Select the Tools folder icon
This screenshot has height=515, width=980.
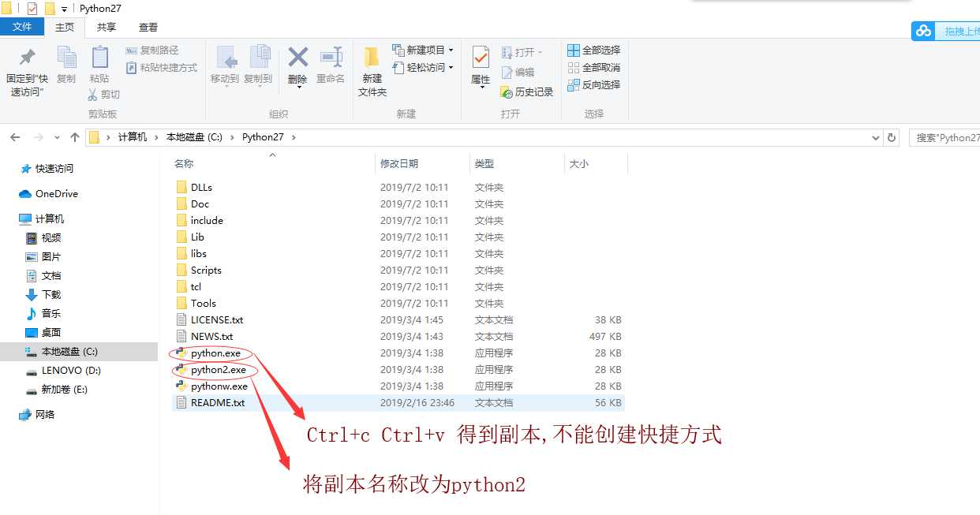point(181,304)
